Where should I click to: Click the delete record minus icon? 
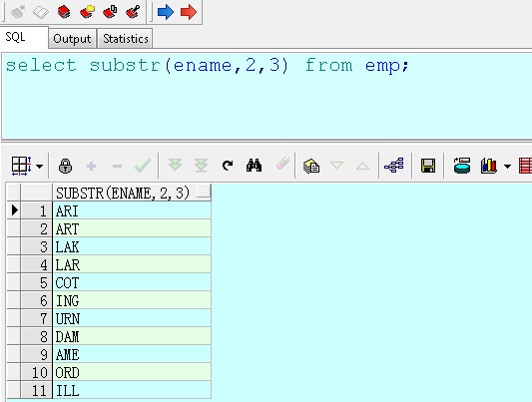point(118,167)
